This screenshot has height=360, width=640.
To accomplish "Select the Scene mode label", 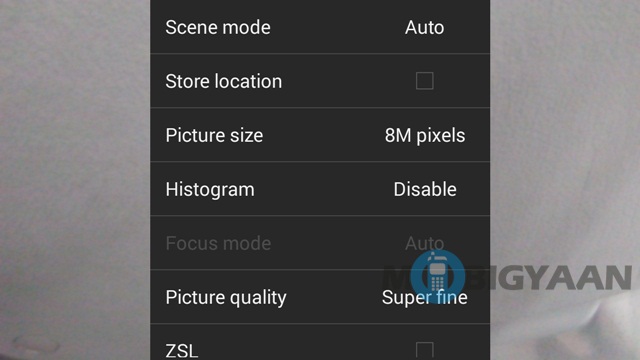I will pyautogui.click(x=218, y=28).
